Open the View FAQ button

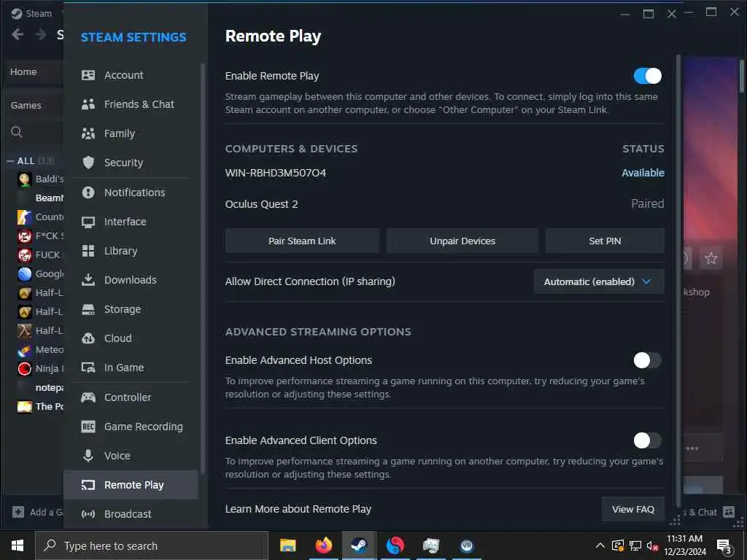click(633, 510)
